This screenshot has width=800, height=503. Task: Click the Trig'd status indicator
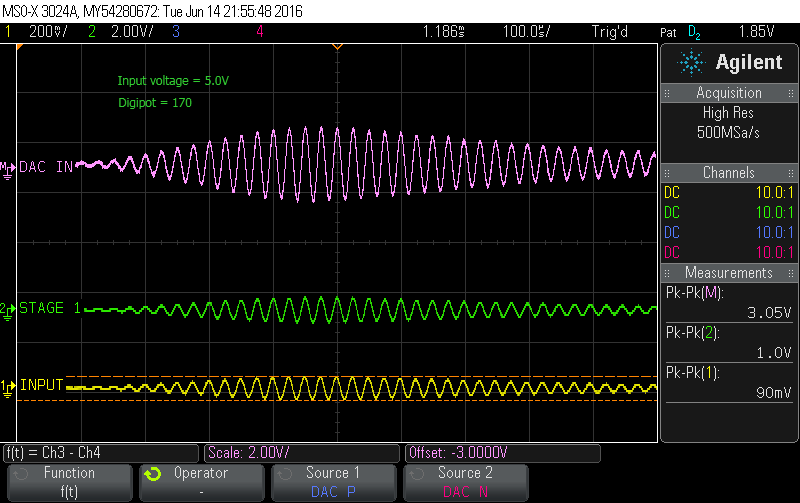point(610,32)
